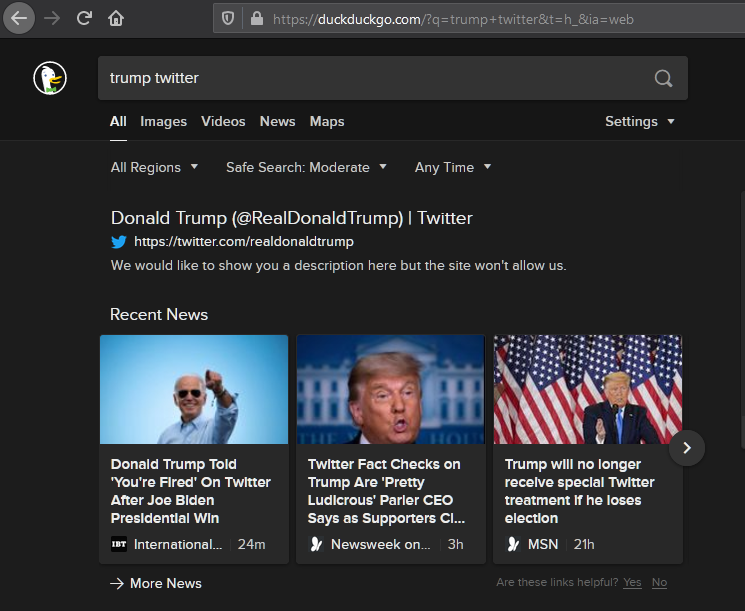Click the padlock site security icon
The image size is (745, 611).
(257, 19)
